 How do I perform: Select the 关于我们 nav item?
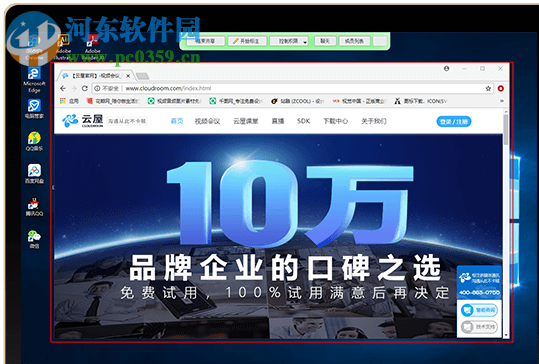374,121
